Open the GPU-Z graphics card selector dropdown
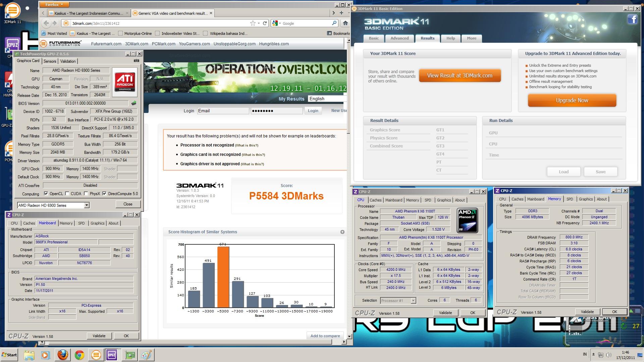 click(x=87, y=205)
